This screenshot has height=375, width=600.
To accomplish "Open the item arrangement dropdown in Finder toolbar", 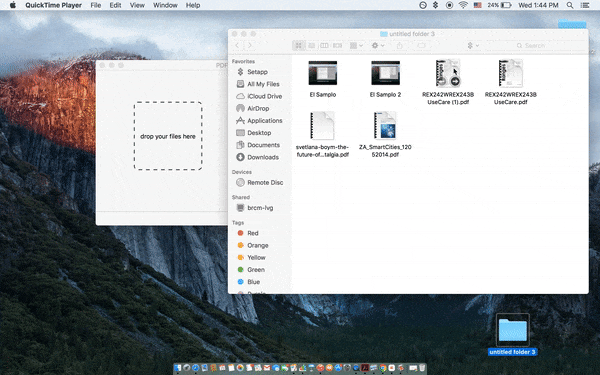I will pos(356,46).
